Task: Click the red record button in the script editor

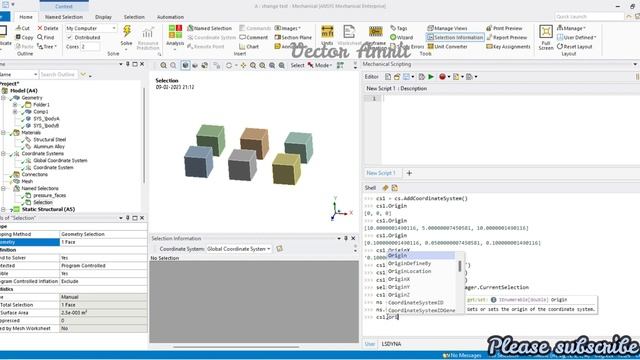Action: pos(442,77)
